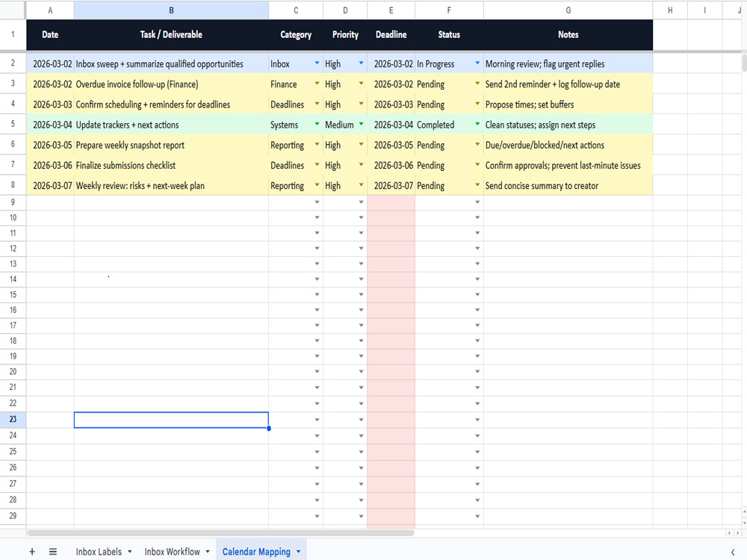747x560 pixels.
Task: Select cell 'Confirm scheduling + reminders for deadlines'
Action: 171,105
